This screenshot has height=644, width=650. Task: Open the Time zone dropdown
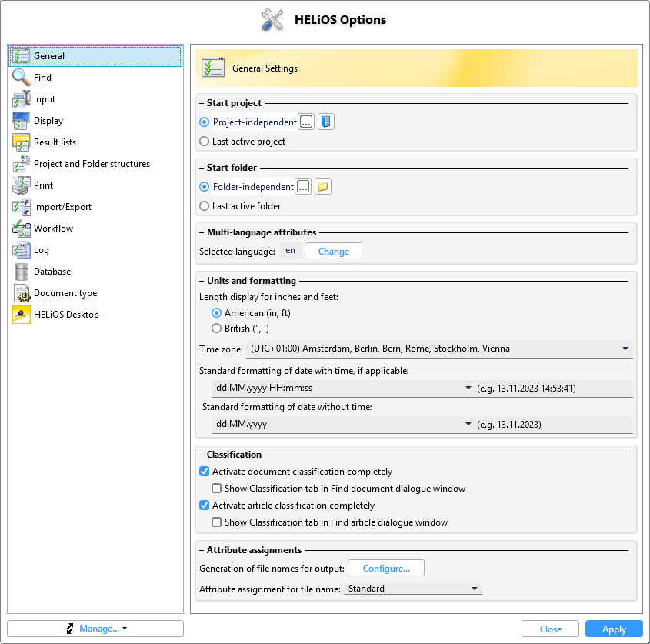pyautogui.click(x=439, y=349)
